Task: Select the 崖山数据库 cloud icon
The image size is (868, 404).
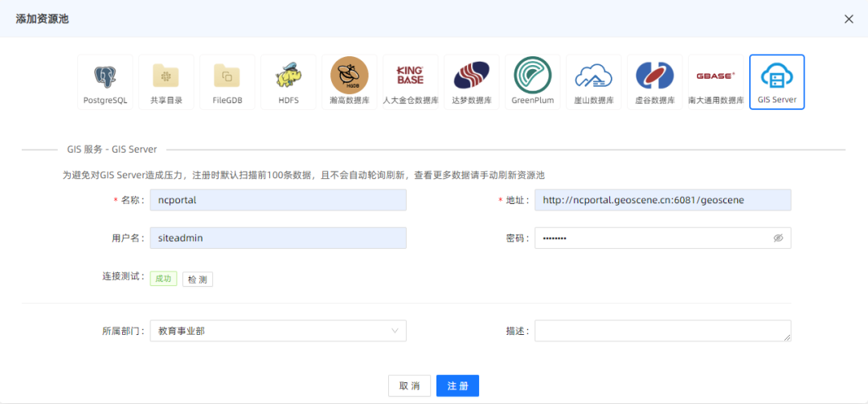Action: 593,82
